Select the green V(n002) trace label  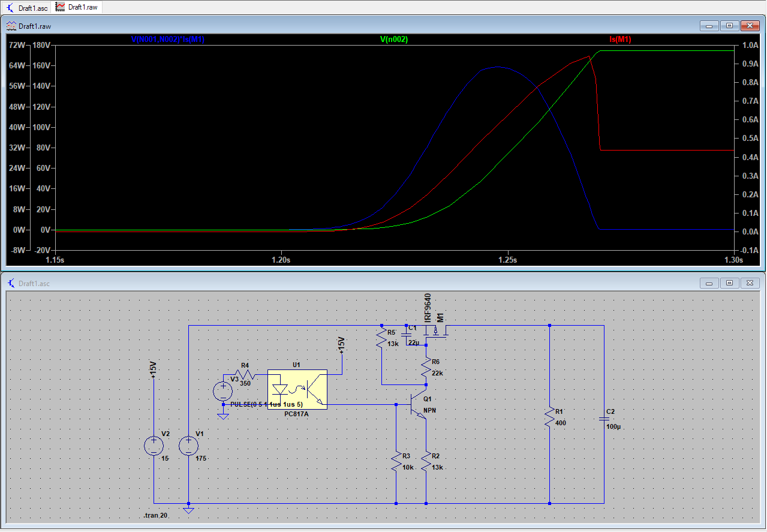click(x=394, y=40)
